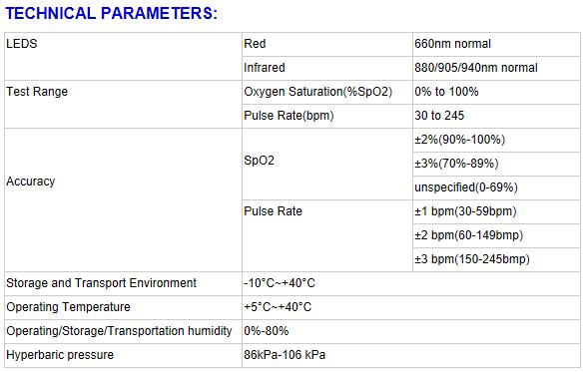Select the 86kPa-106 kPa pressure value
Viewport: 588px width, 372px height.
[x=285, y=355]
